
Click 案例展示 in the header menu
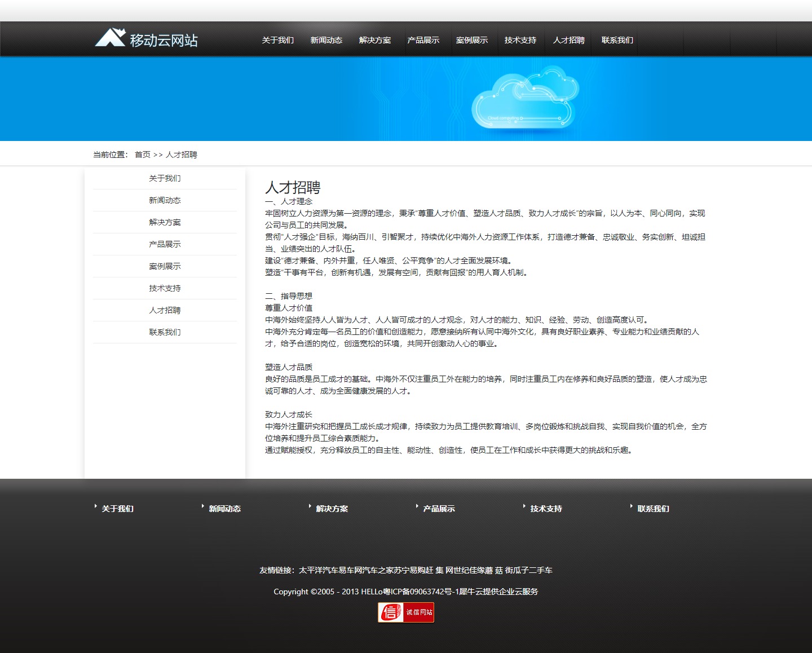point(471,40)
